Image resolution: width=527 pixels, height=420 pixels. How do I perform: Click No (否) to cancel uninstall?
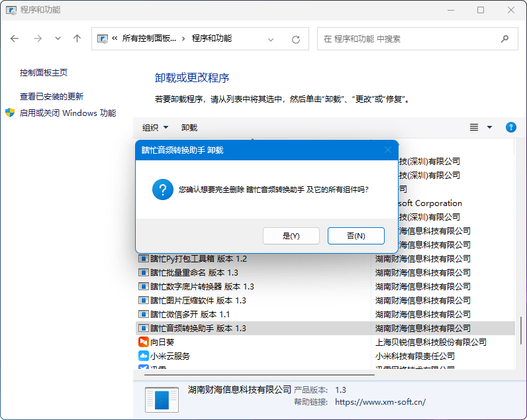tap(356, 236)
